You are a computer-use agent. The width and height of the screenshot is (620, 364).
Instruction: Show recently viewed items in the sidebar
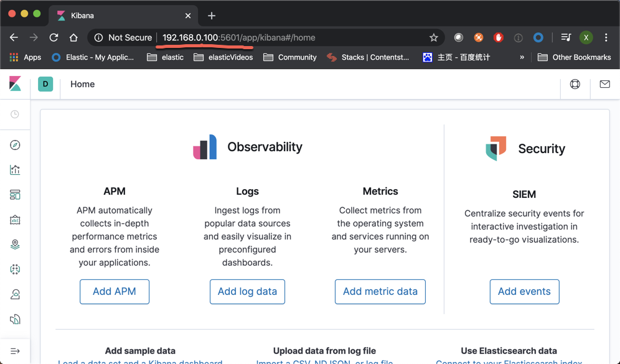[x=16, y=114]
